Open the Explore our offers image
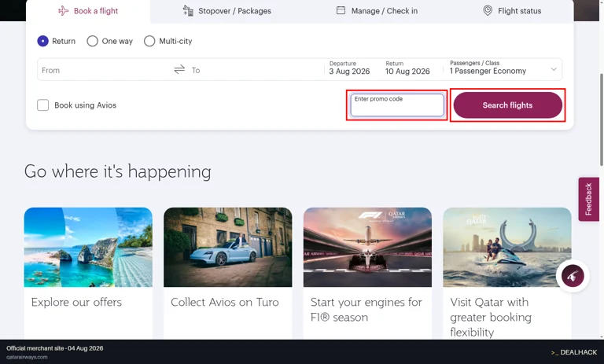The height and width of the screenshot is (364, 604). tap(88, 248)
